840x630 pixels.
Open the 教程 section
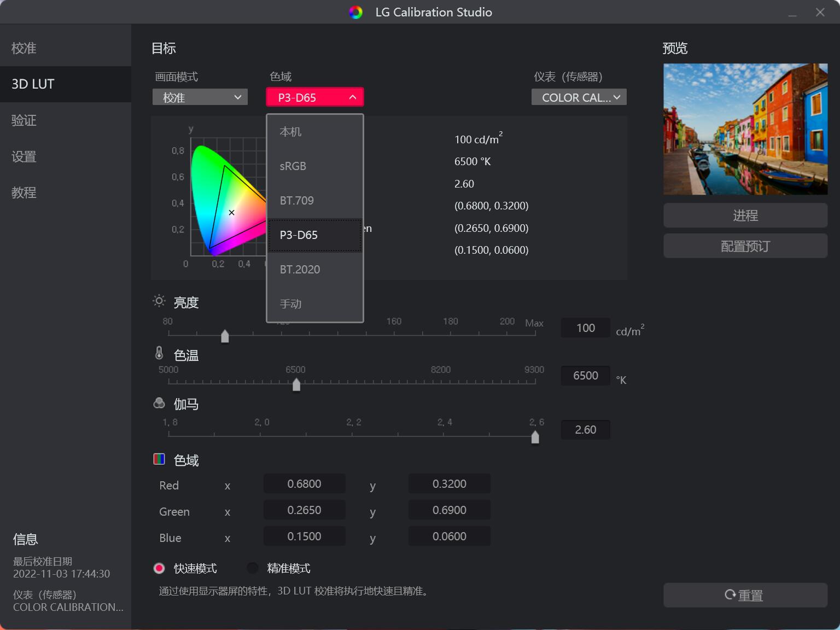tap(24, 192)
